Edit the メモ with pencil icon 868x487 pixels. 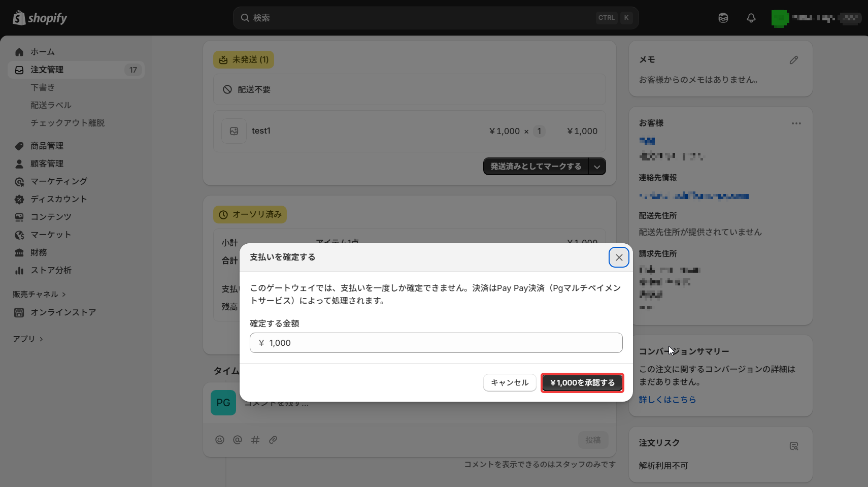coord(794,60)
